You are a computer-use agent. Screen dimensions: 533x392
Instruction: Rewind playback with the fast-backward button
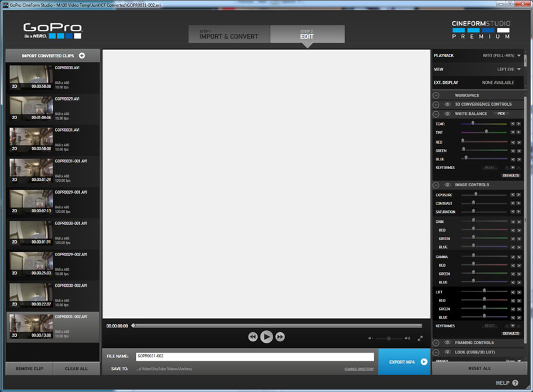253,337
